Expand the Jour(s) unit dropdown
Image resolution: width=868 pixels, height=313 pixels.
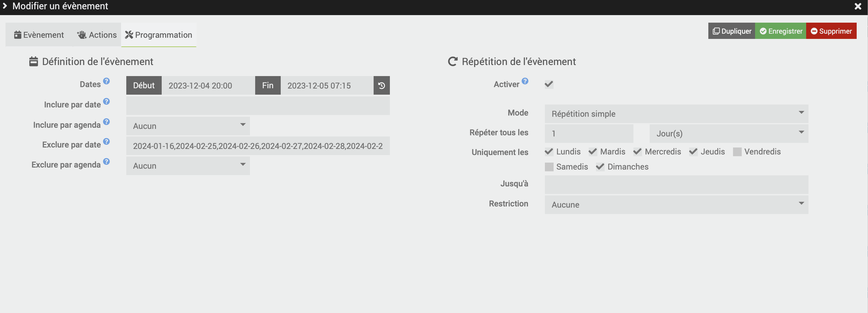click(728, 134)
